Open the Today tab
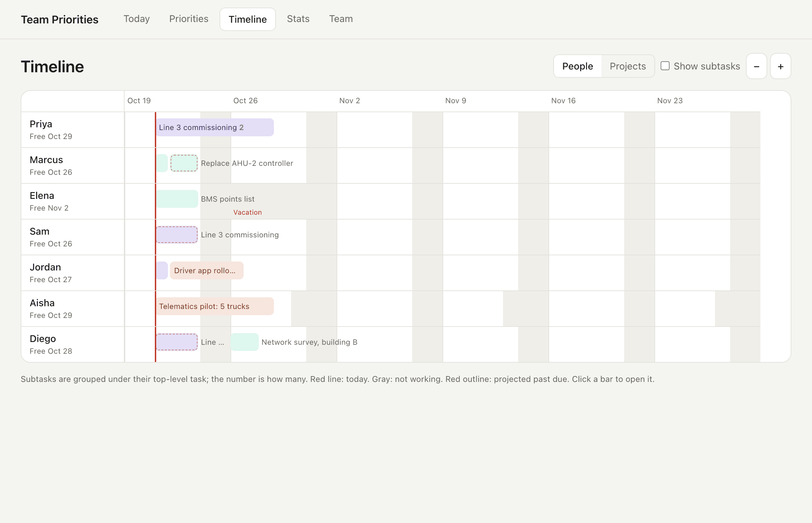 pos(137,19)
